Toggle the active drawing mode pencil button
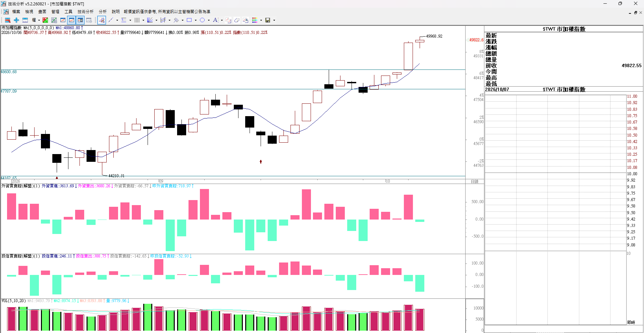The width and height of the screenshot is (644, 333). [x=102, y=20]
